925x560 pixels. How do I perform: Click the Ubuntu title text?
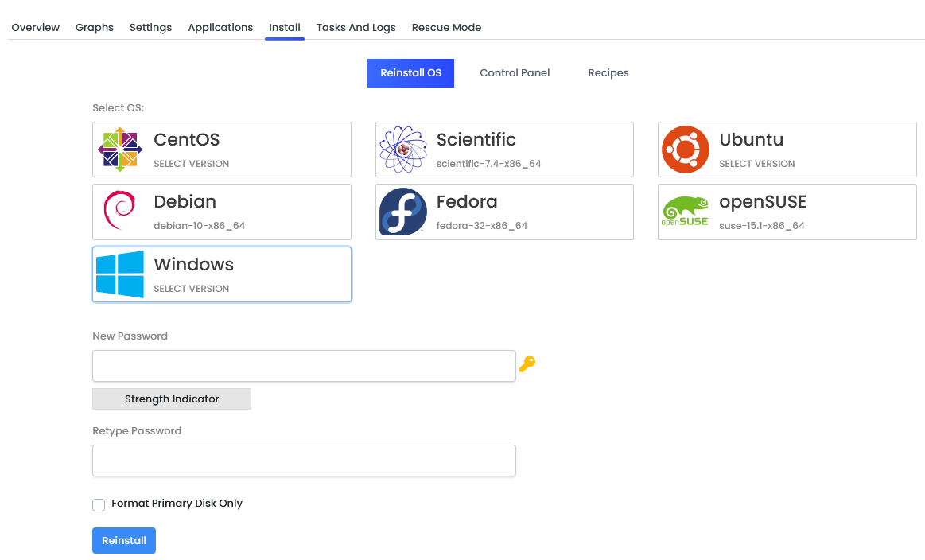pos(751,140)
